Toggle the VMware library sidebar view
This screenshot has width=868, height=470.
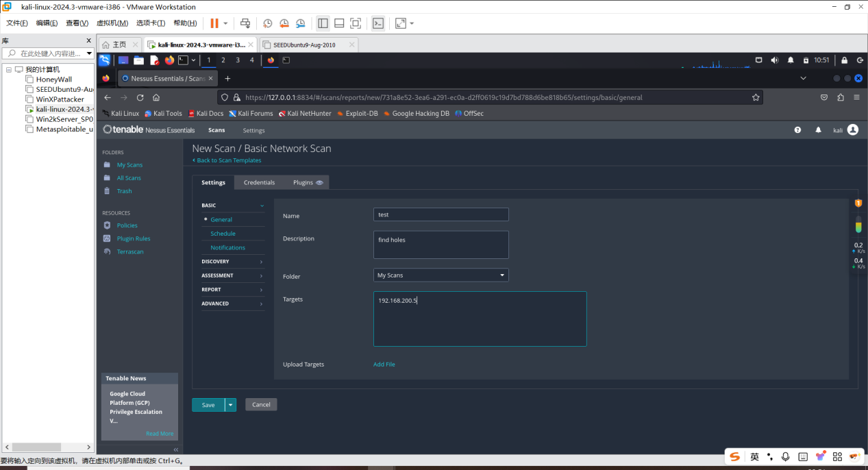coord(323,23)
